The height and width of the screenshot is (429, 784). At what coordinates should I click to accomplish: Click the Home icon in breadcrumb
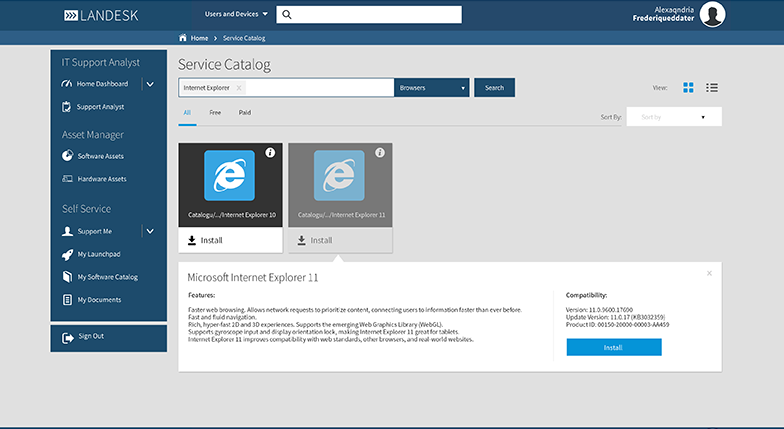183,38
